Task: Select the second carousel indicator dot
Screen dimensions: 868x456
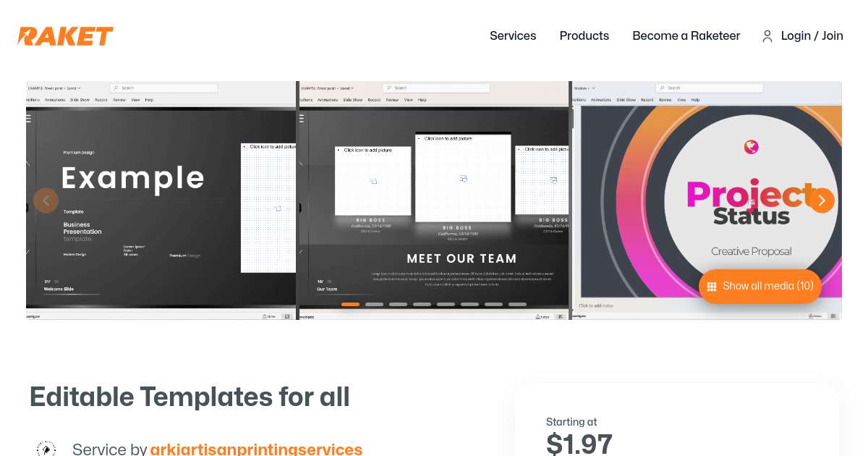Action: [374, 305]
